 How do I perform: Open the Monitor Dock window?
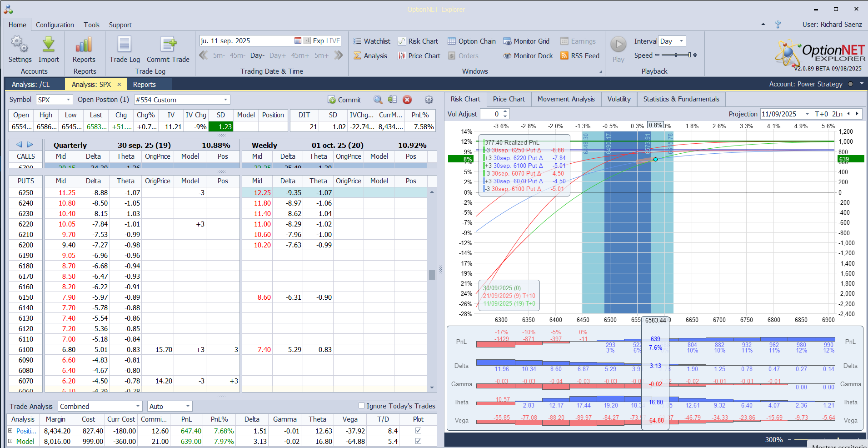[x=528, y=56]
